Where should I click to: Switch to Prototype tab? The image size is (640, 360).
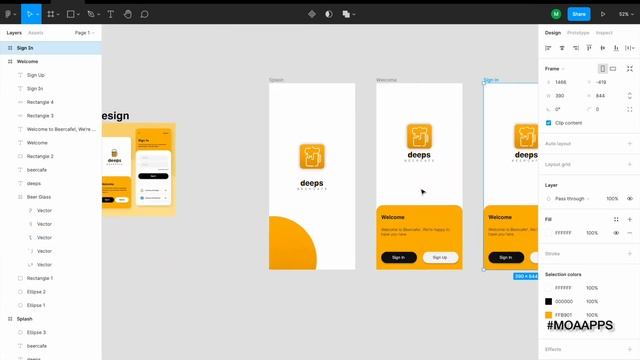578,33
